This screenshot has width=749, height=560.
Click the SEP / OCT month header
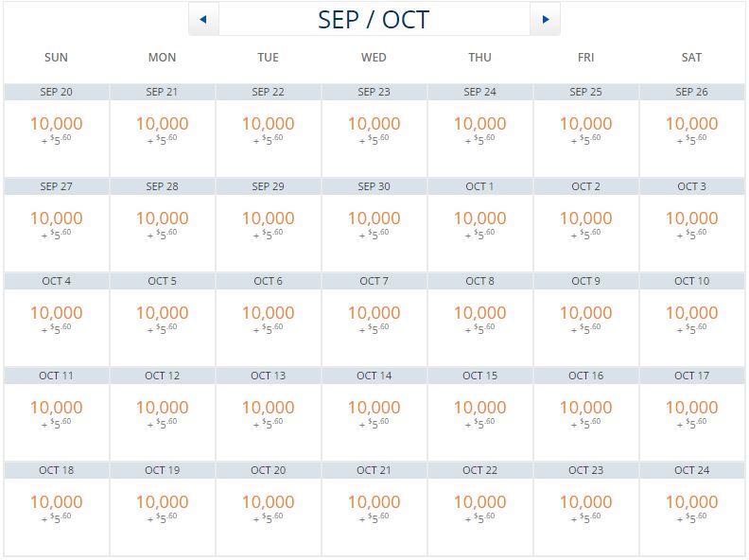pyautogui.click(x=374, y=19)
